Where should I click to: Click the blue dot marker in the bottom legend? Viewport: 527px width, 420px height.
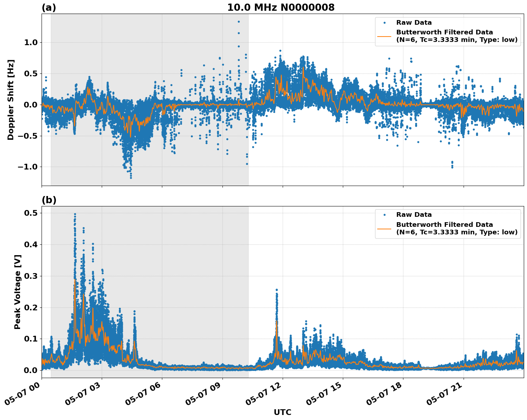pos(384,215)
